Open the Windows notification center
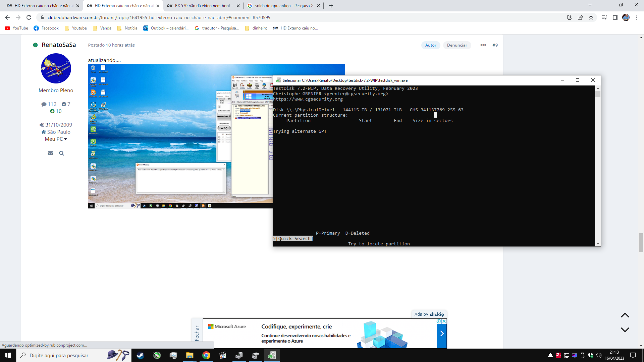This screenshot has height=362, width=644. tap(633, 355)
